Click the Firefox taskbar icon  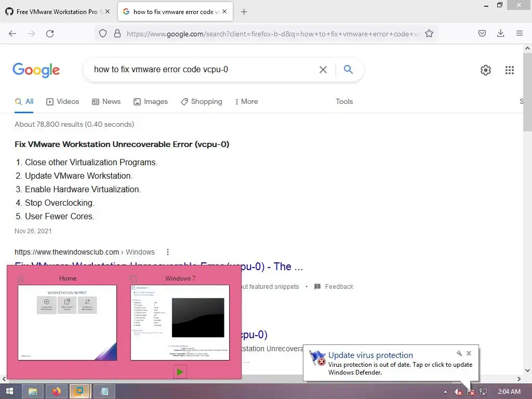click(x=56, y=391)
